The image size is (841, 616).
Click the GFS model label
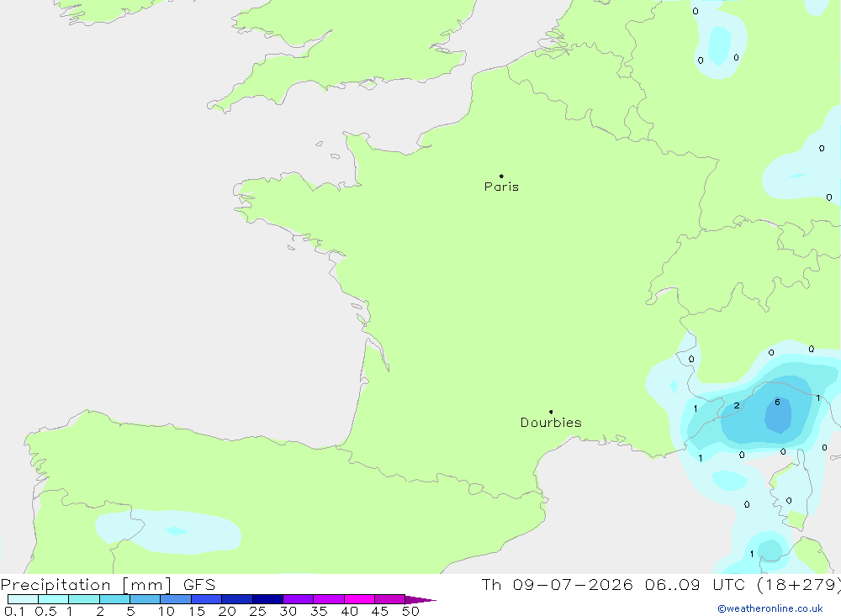(x=199, y=585)
